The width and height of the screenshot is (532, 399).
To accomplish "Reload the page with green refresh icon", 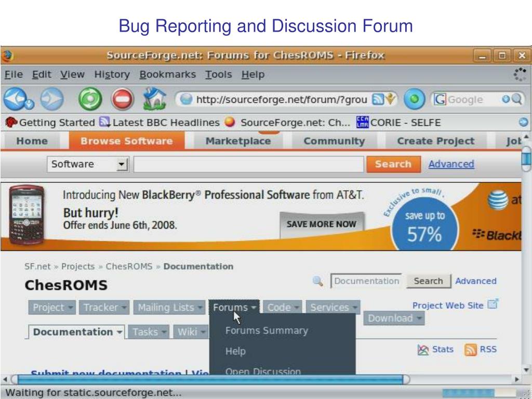I will point(90,99).
